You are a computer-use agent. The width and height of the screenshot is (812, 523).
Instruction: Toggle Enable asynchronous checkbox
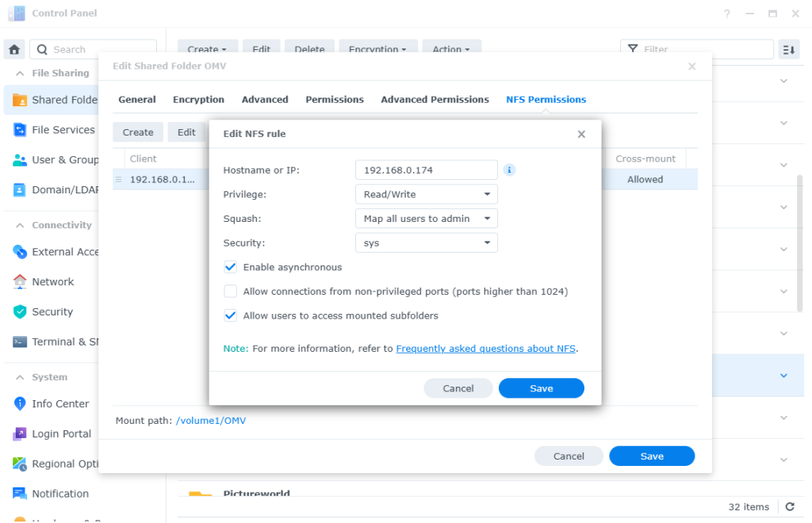click(x=231, y=268)
